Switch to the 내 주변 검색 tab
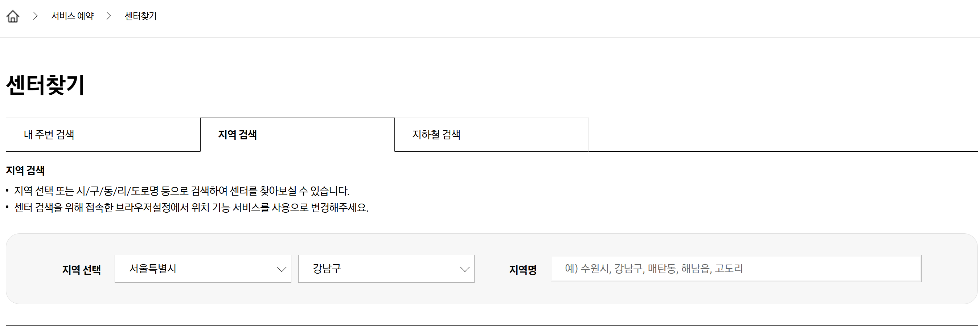The height and width of the screenshot is (327, 980). click(103, 135)
